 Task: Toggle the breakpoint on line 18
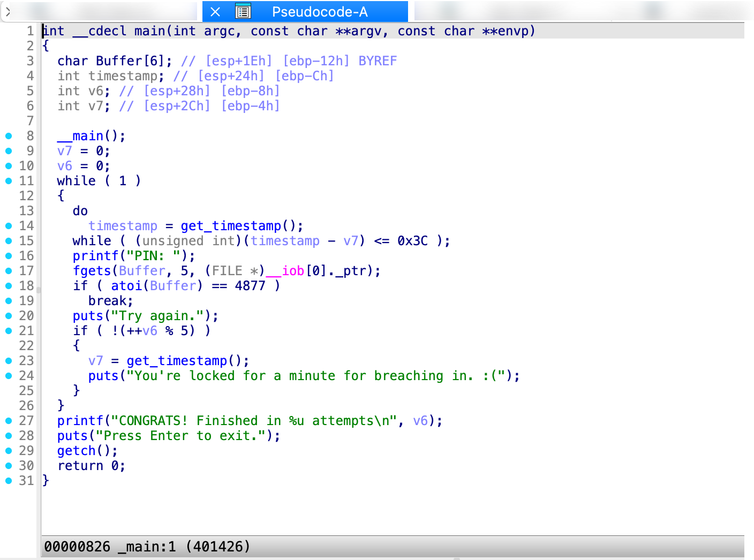(x=9, y=285)
